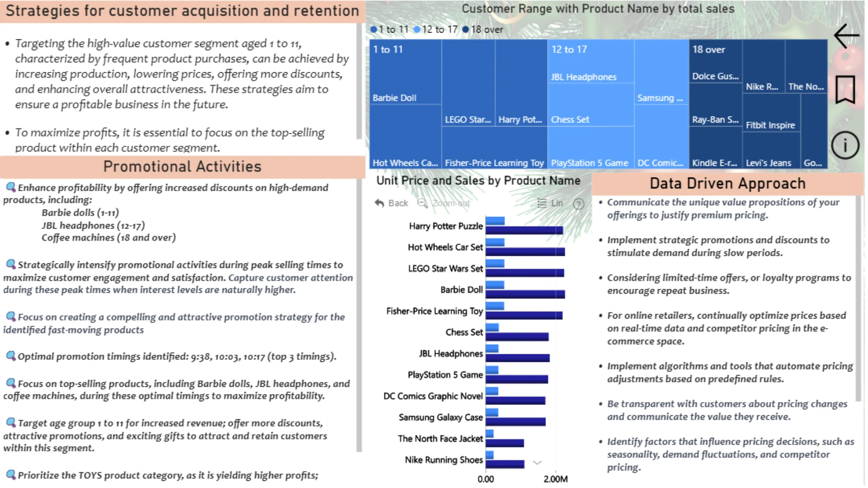Viewport: 868px width, 488px height.
Task: Select Harry Pot... treemap tile
Action: tap(521, 83)
